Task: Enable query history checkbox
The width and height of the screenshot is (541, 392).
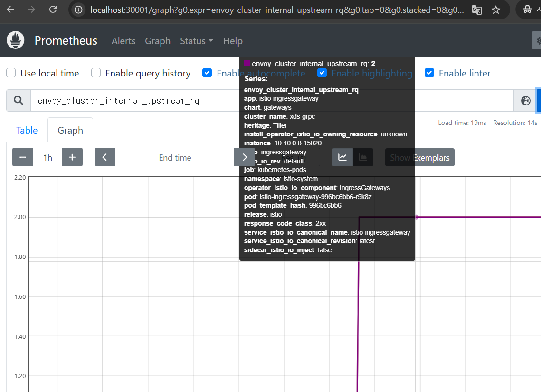Action: (96, 73)
